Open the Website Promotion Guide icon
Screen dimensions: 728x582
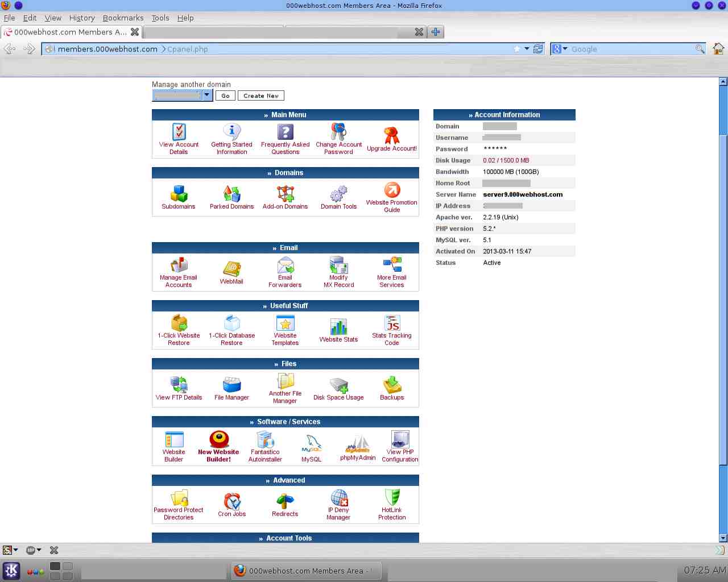(392, 190)
